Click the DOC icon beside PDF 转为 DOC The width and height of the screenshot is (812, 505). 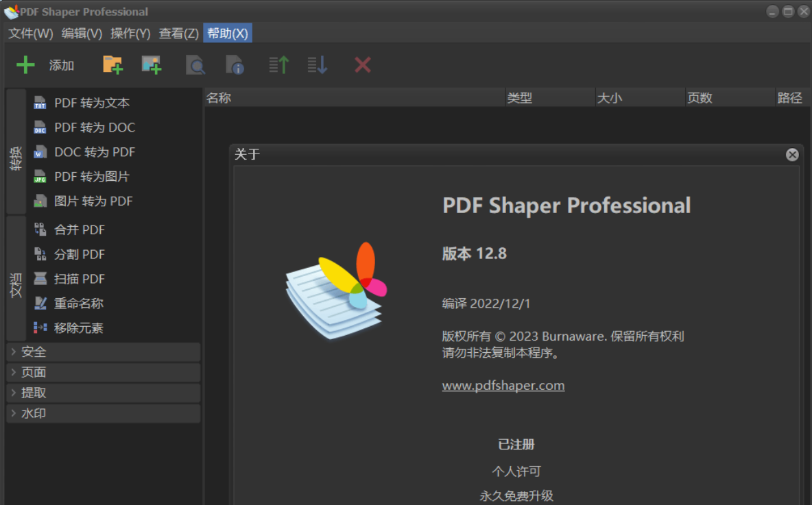(x=40, y=127)
